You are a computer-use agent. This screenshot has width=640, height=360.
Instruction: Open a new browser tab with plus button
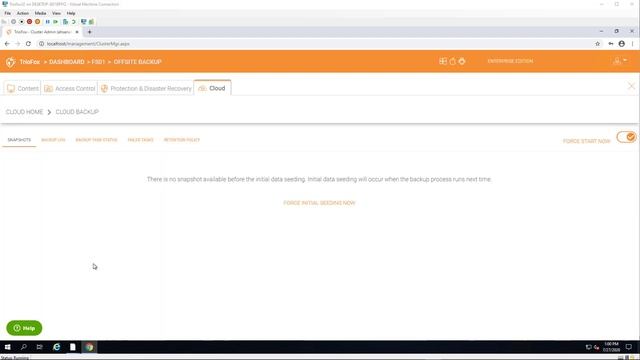tap(89, 32)
